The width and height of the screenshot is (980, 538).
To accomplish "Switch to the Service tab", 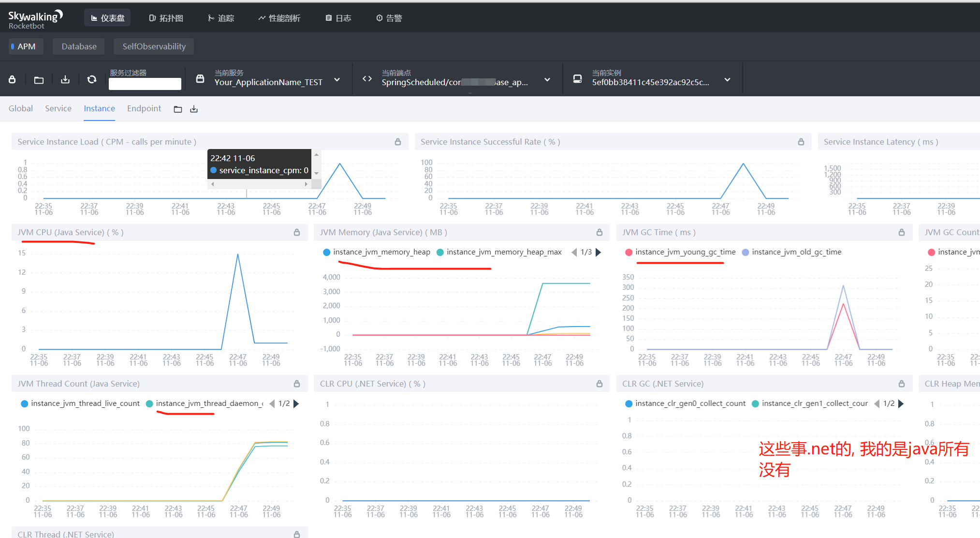I will [58, 108].
